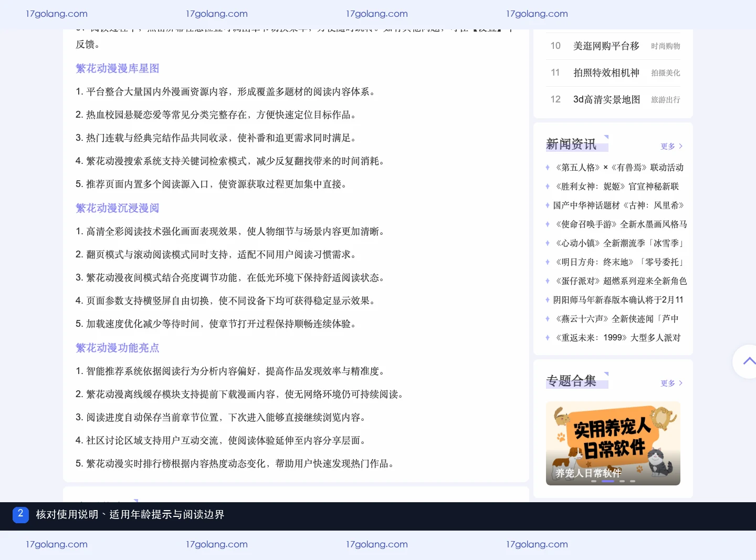Click line 高清全彩阅读技术强化画面表现效果
756x560 pixels.
pyautogui.click(x=232, y=232)
